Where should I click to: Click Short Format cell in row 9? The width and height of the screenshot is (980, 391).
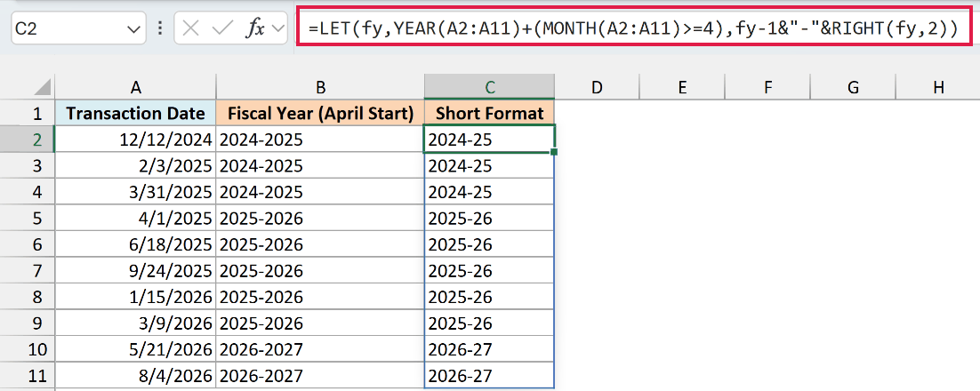coord(489,323)
